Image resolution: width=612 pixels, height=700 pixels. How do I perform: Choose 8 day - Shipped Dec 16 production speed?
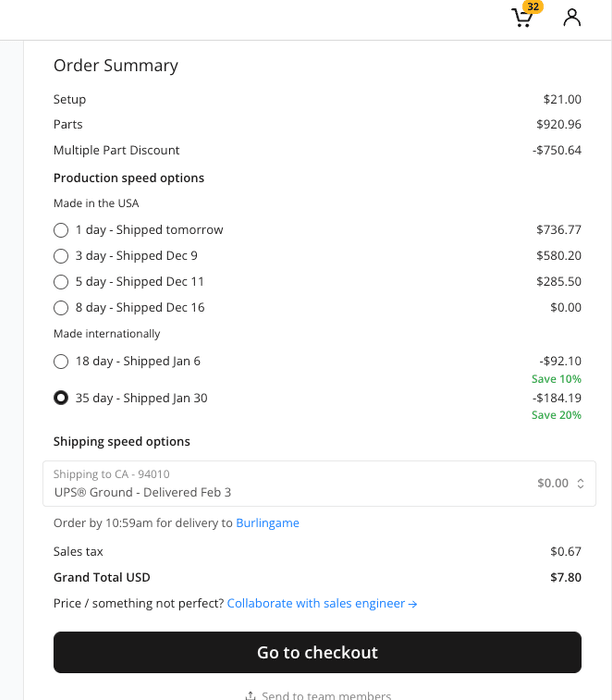61,308
